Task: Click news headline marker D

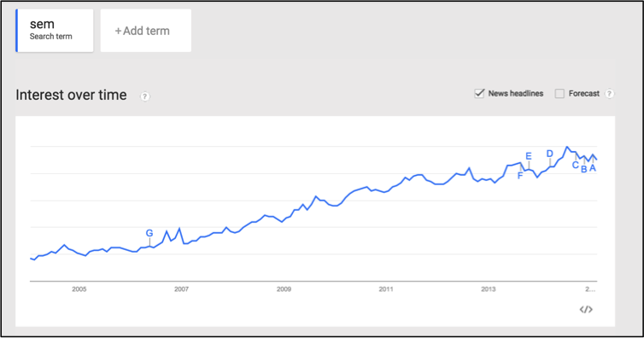Action: point(549,154)
